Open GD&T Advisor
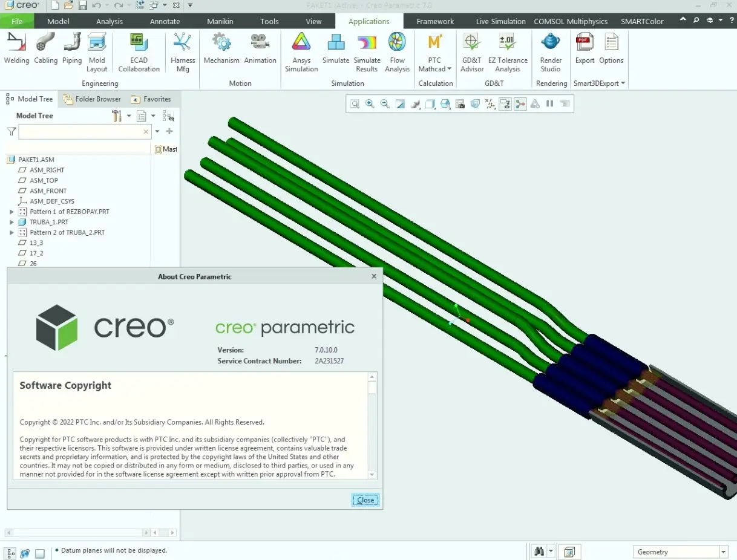 (472, 53)
